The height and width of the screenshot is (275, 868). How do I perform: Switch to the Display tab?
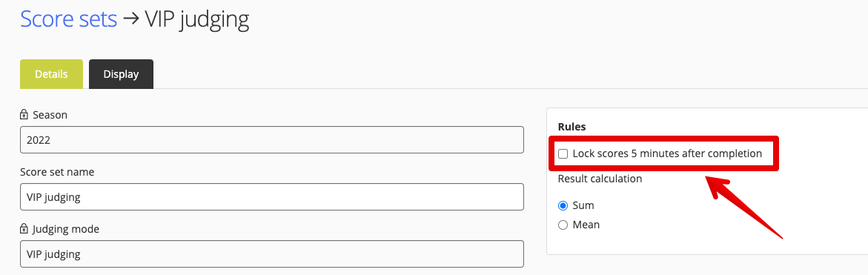[x=122, y=74]
